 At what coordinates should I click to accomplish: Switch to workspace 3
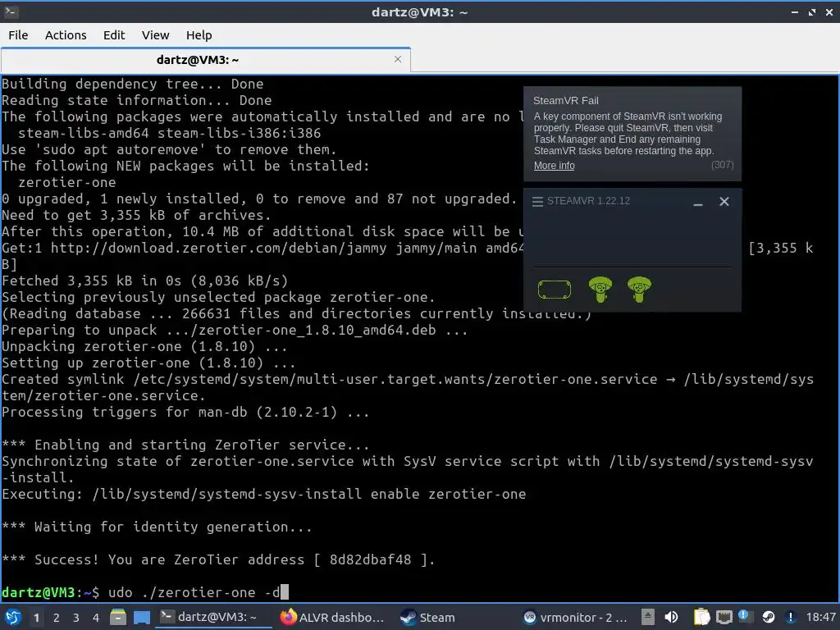76,618
